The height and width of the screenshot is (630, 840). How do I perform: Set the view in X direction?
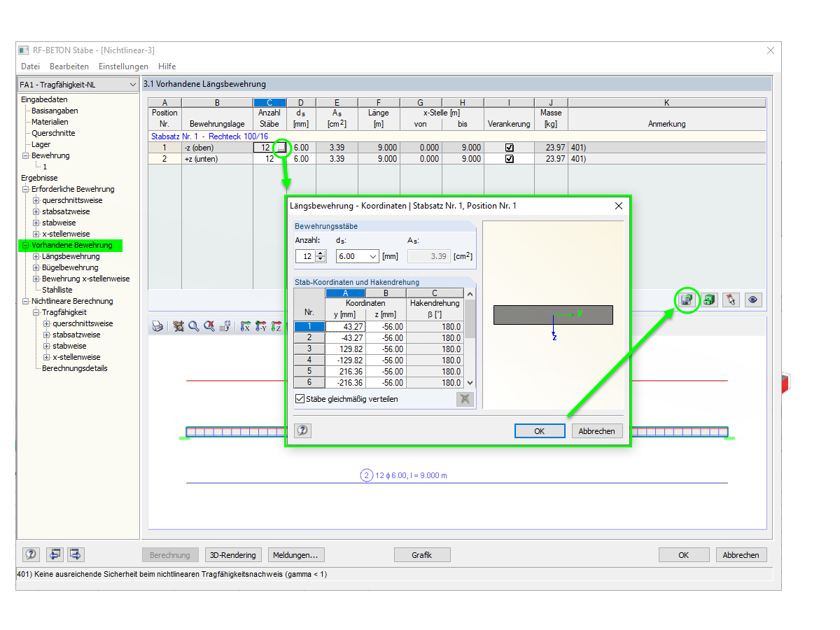coord(245,325)
